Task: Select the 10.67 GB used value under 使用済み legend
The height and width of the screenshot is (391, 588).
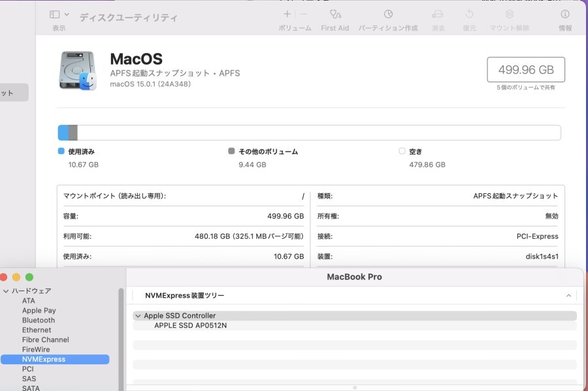Action: click(x=83, y=164)
